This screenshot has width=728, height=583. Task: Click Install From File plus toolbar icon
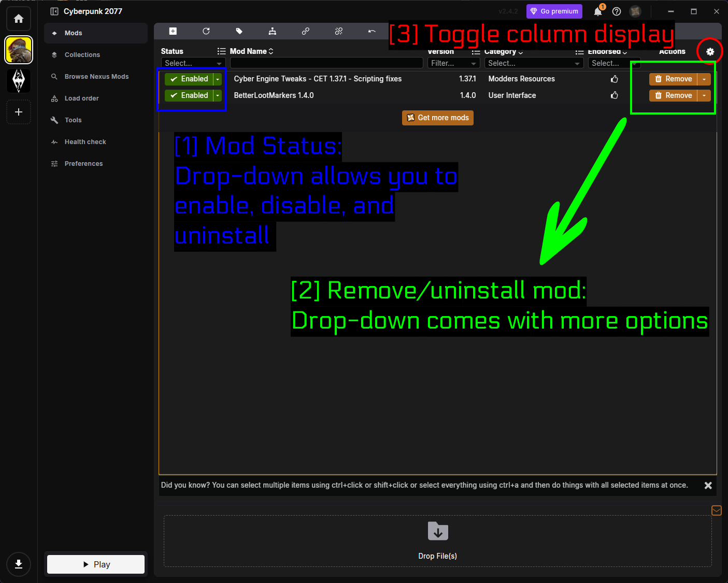coord(173,31)
